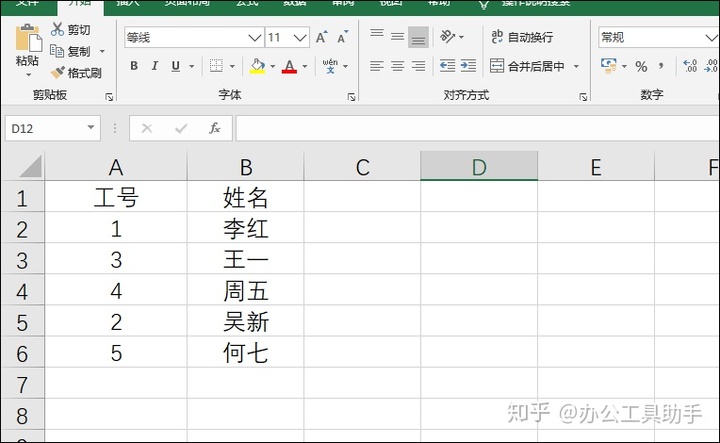The width and height of the screenshot is (720, 443).
Task: Apply yellow fill color bucket
Action: tap(258, 66)
